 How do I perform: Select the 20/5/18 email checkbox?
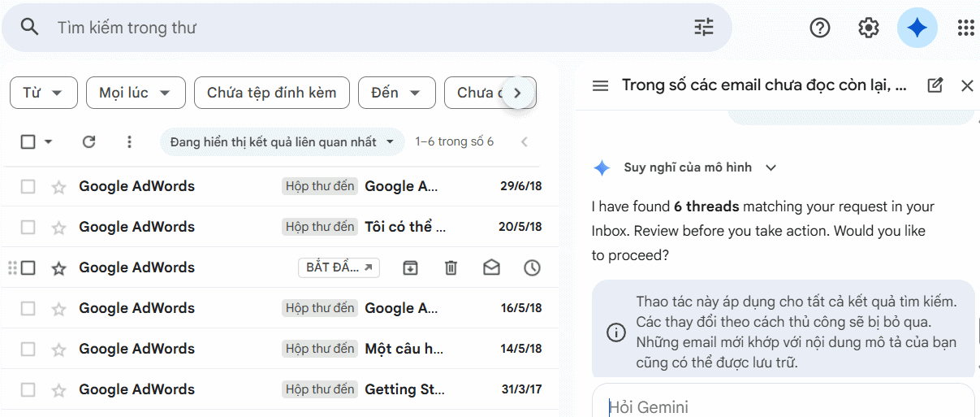pos(28,227)
